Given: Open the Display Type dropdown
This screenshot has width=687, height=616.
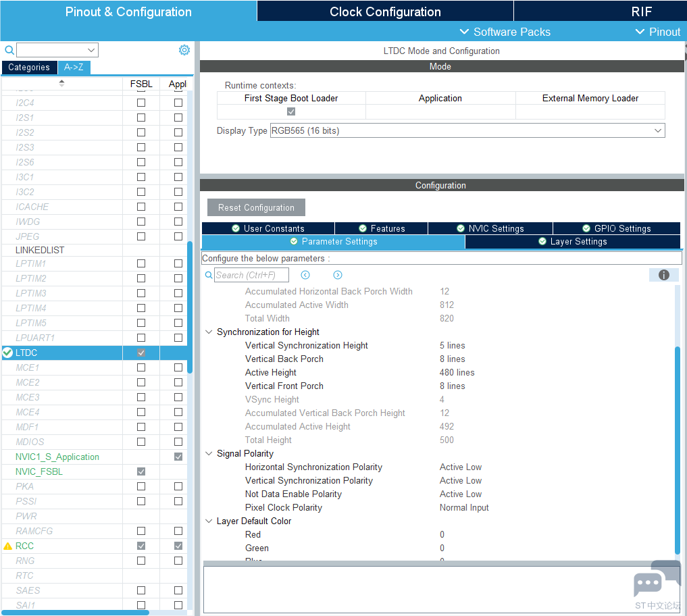Looking at the screenshot, I should pos(467,130).
